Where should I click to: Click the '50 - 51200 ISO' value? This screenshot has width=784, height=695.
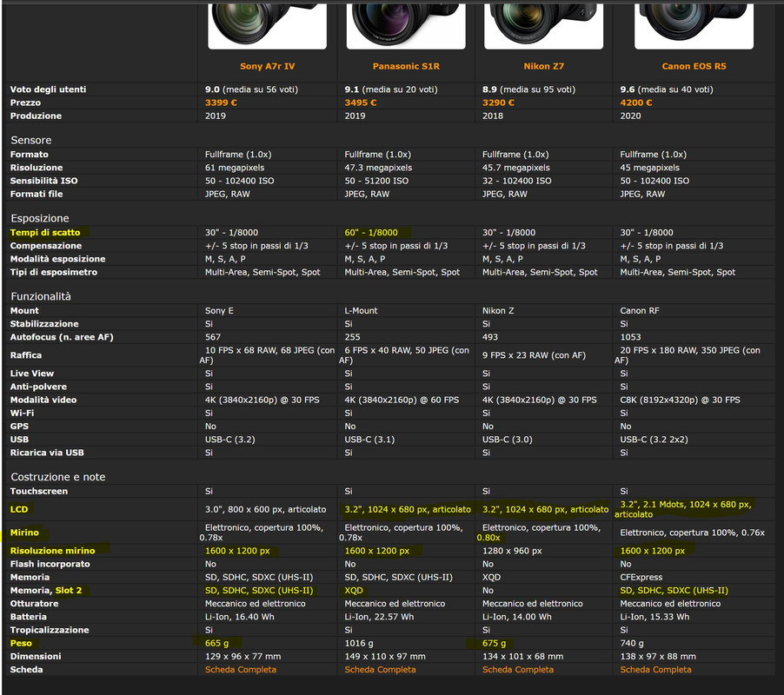376,181
